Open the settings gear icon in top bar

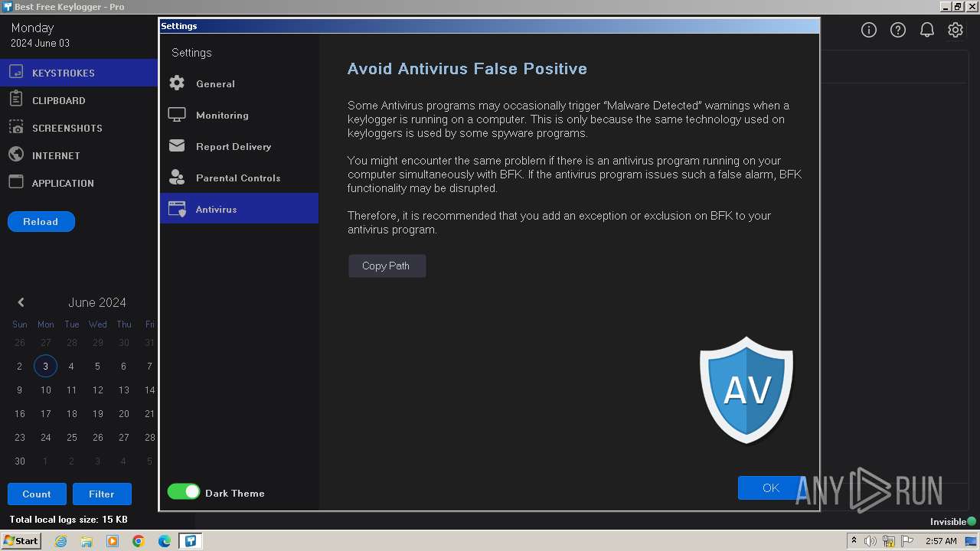(955, 30)
